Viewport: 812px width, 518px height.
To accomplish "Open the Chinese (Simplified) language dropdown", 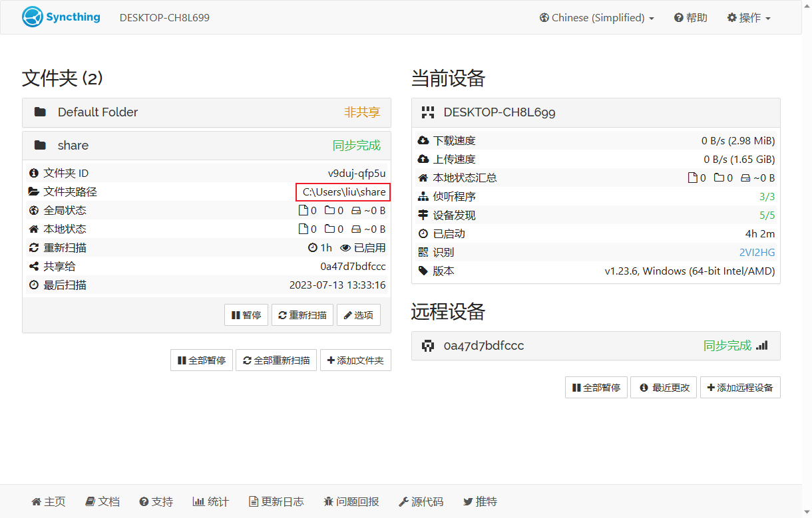I will pyautogui.click(x=596, y=18).
